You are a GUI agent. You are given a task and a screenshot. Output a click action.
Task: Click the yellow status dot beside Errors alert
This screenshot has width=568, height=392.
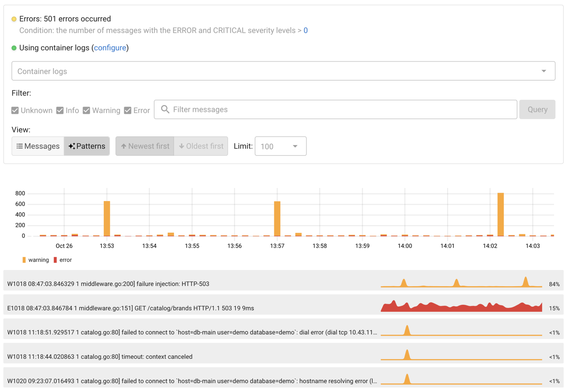[14, 19]
